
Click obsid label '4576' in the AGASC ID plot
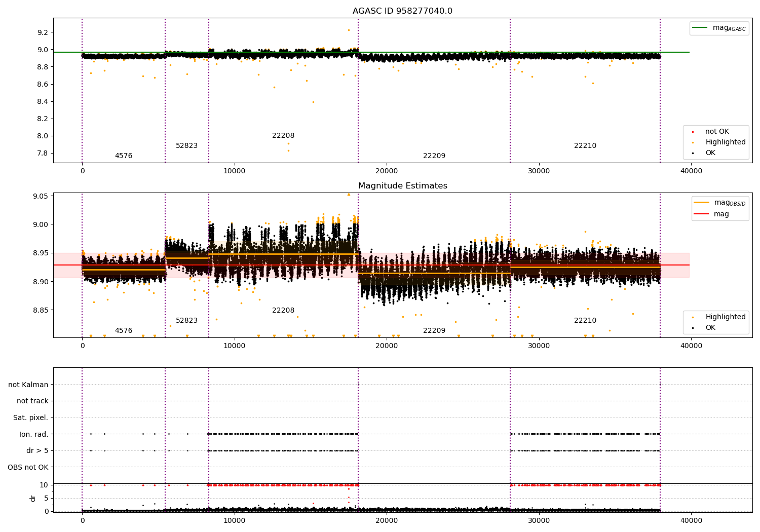pyautogui.click(x=124, y=156)
